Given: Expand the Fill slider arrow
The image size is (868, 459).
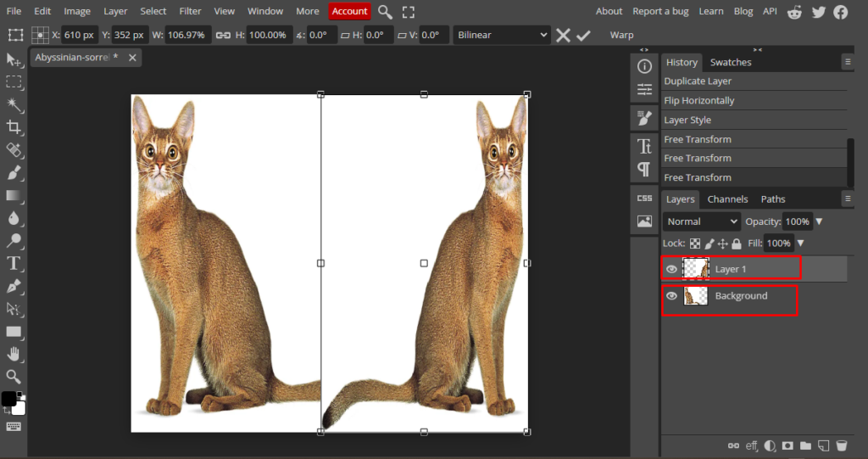Looking at the screenshot, I should click(x=800, y=243).
